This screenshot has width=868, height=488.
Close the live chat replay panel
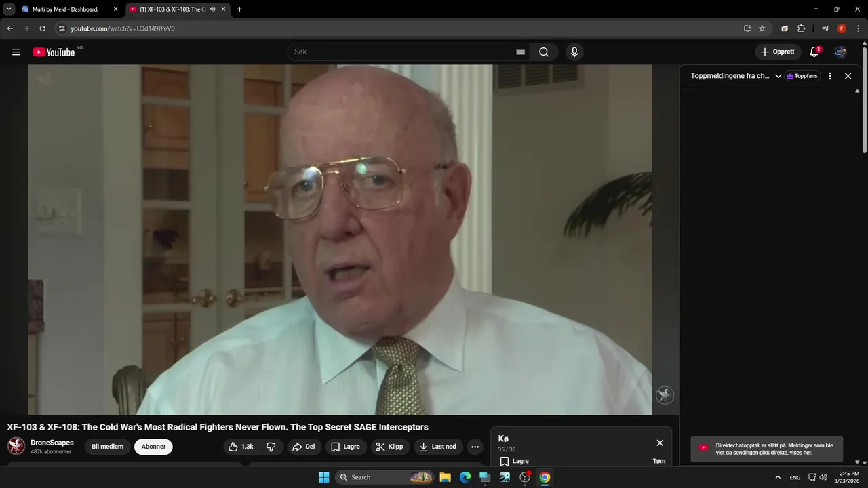click(x=848, y=76)
